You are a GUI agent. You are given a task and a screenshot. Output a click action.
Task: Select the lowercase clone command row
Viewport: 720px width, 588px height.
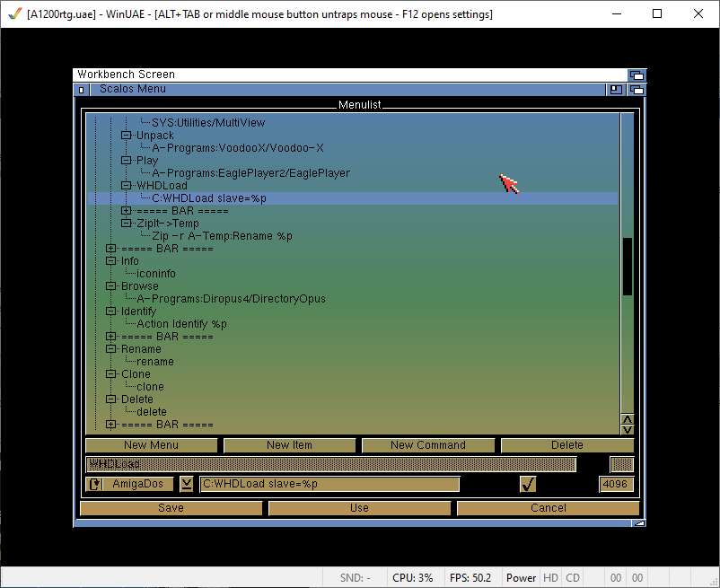click(353, 387)
